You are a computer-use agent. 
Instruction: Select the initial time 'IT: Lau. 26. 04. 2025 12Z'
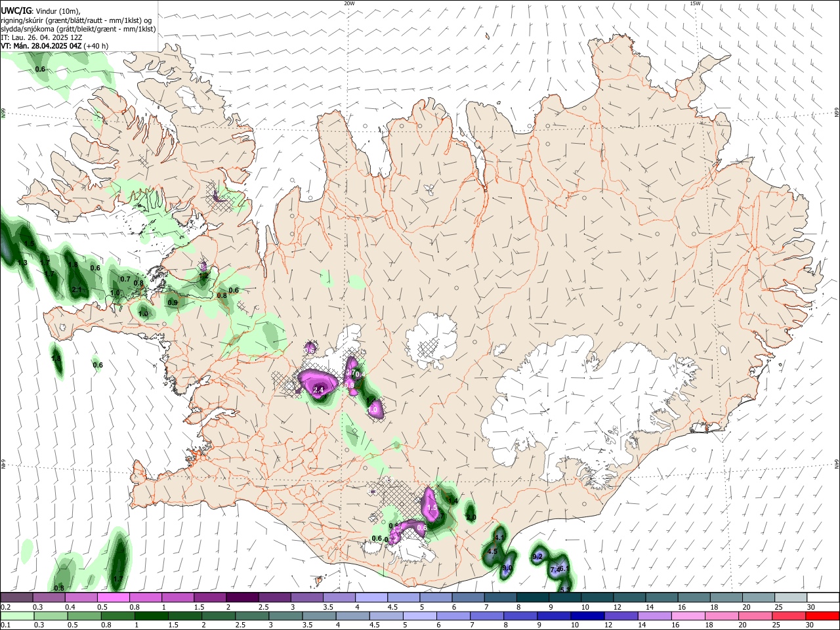coord(41,37)
